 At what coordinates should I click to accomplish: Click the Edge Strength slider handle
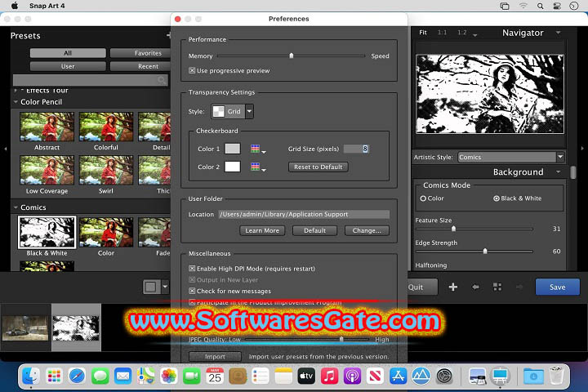[x=485, y=251]
